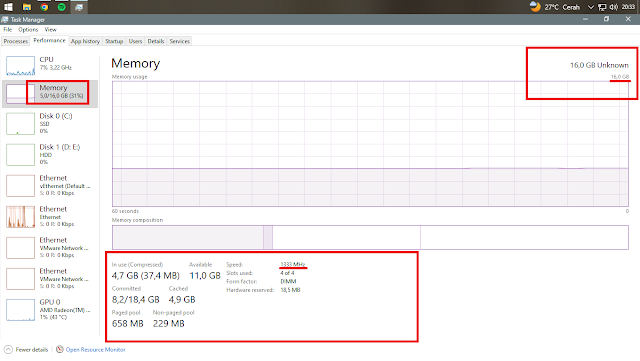Click the Non-paged pool 229 MB value
The height and width of the screenshot is (361, 640).
point(169,323)
